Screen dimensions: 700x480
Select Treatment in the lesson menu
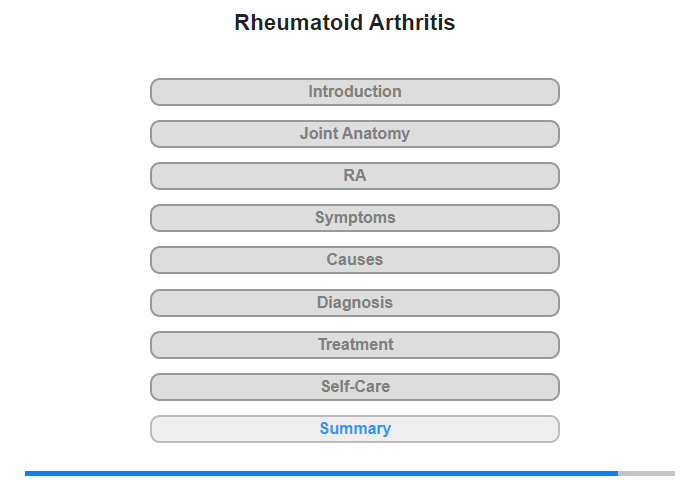355,345
